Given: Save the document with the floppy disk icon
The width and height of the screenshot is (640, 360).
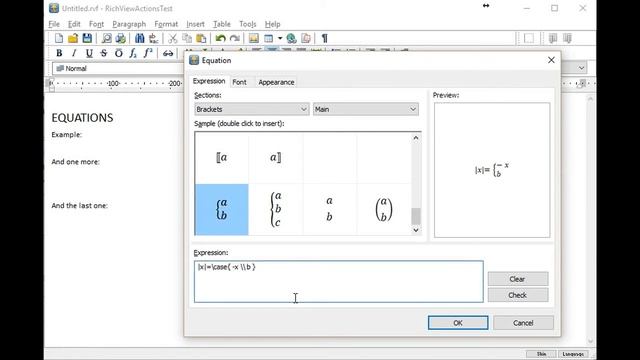Looking at the screenshot, I should pyautogui.click(x=87, y=38).
